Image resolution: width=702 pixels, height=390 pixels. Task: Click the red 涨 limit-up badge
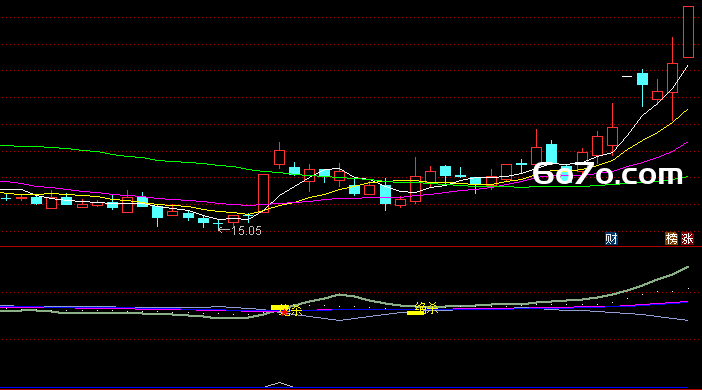tap(687, 239)
